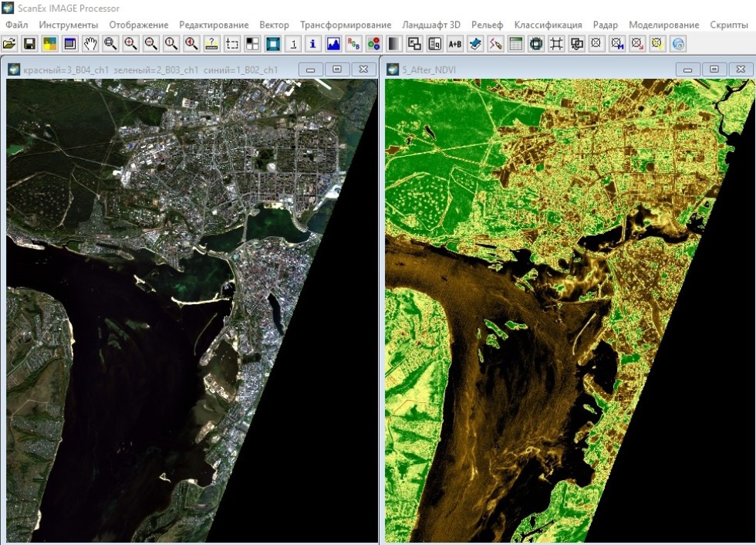Screen dimensions: 756x545
Task: Select the hand pan tool
Action: tap(90, 44)
